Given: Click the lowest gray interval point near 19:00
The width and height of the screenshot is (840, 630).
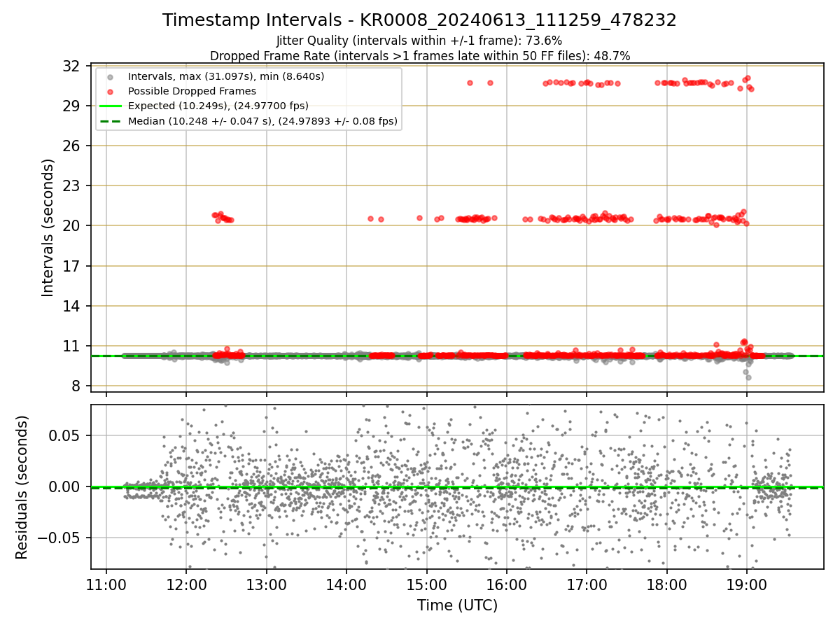Looking at the screenshot, I should coord(748,377).
